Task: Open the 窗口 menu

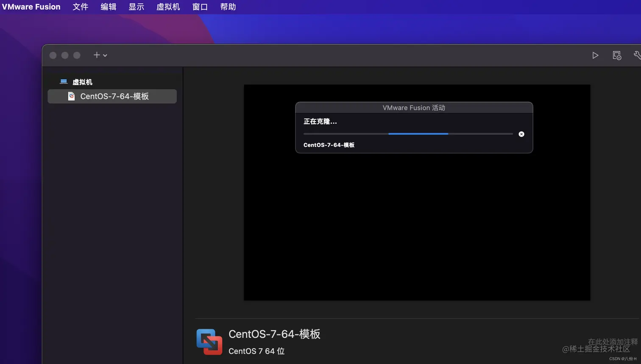Action: (200, 7)
